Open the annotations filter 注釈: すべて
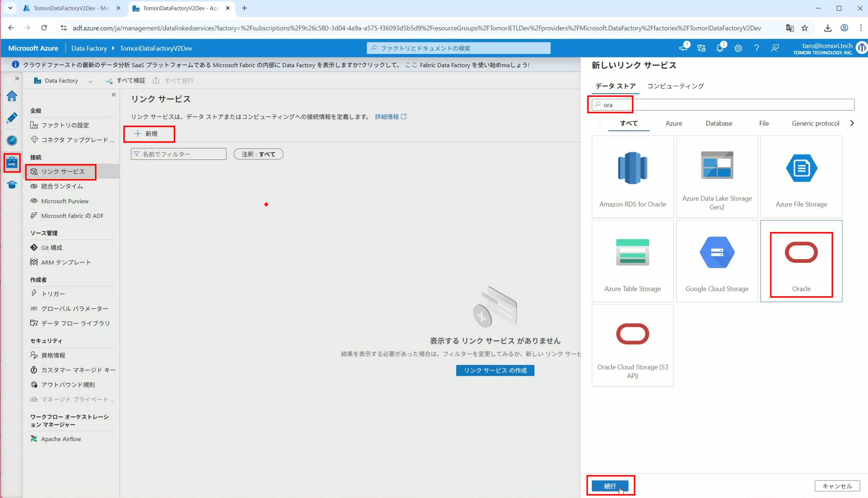868x498 pixels. click(x=258, y=154)
